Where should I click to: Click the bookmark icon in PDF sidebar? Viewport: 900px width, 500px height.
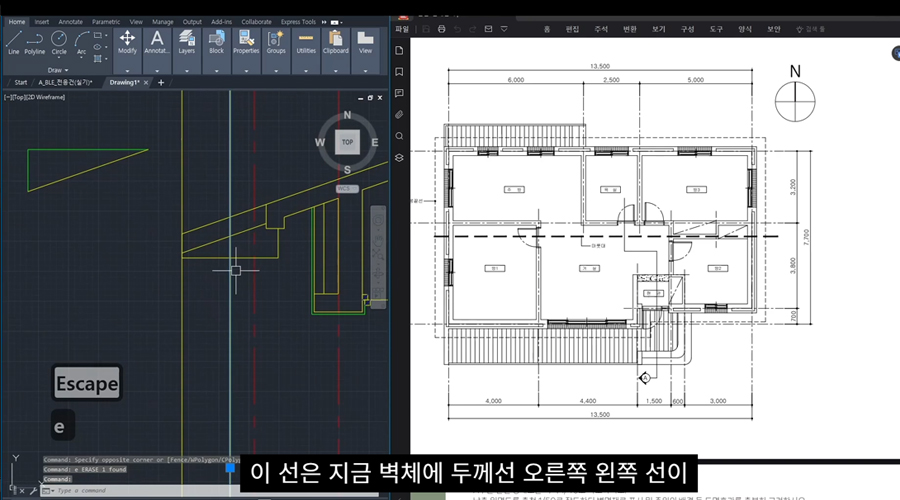399,72
